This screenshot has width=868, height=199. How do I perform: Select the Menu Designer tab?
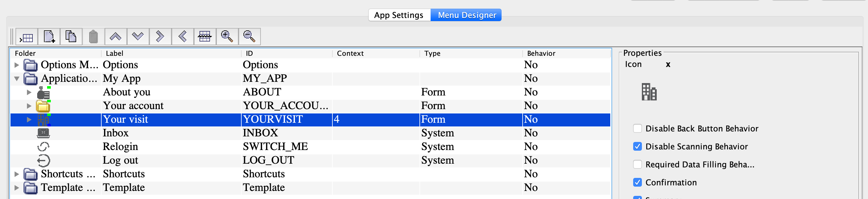(466, 15)
